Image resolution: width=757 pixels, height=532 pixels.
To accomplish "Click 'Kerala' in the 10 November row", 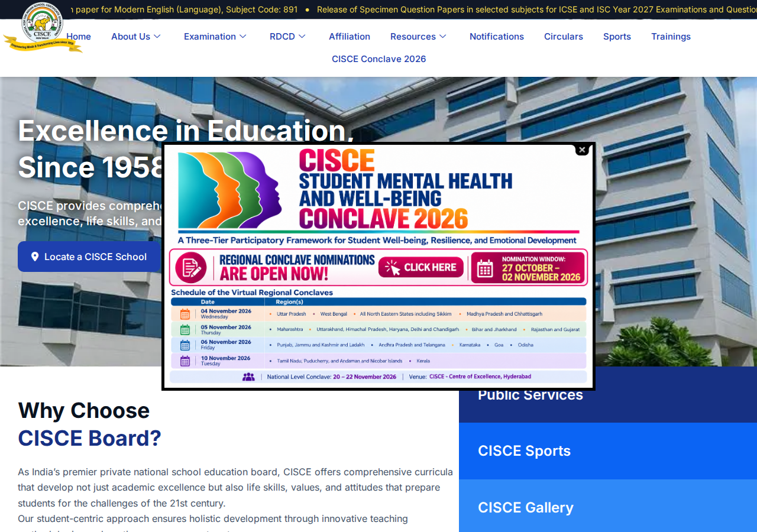I will (x=423, y=361).
